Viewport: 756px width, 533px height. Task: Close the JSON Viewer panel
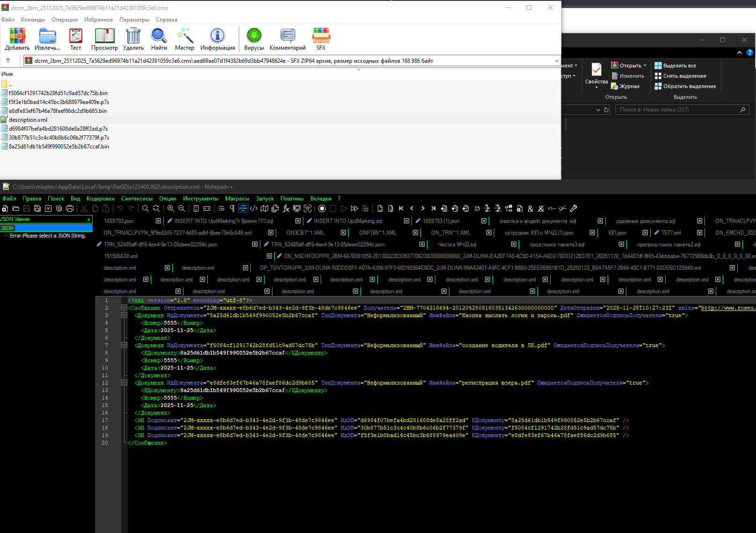[x=88, y=219]
